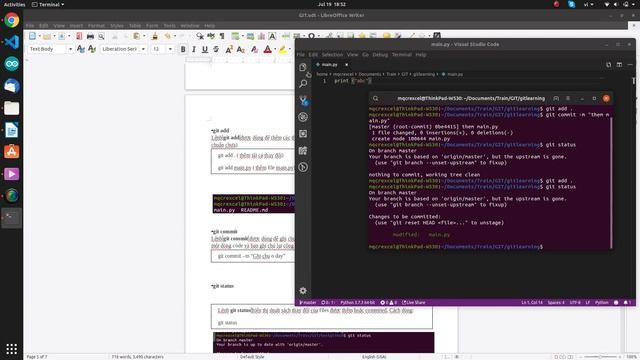Click Spaces indentation in status bar
This screenshot has height=360, width=640.
556,302
